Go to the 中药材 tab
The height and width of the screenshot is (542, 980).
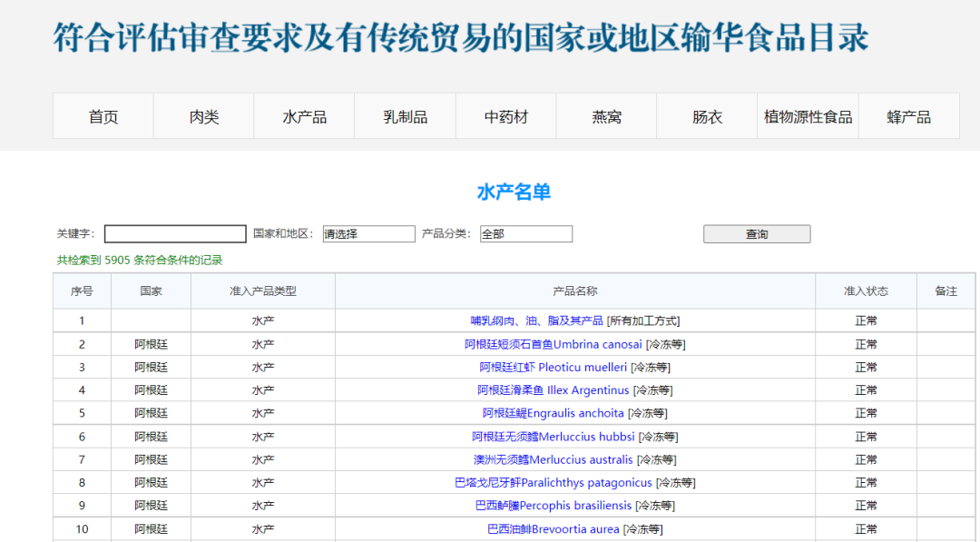click(x=505, y=114)
